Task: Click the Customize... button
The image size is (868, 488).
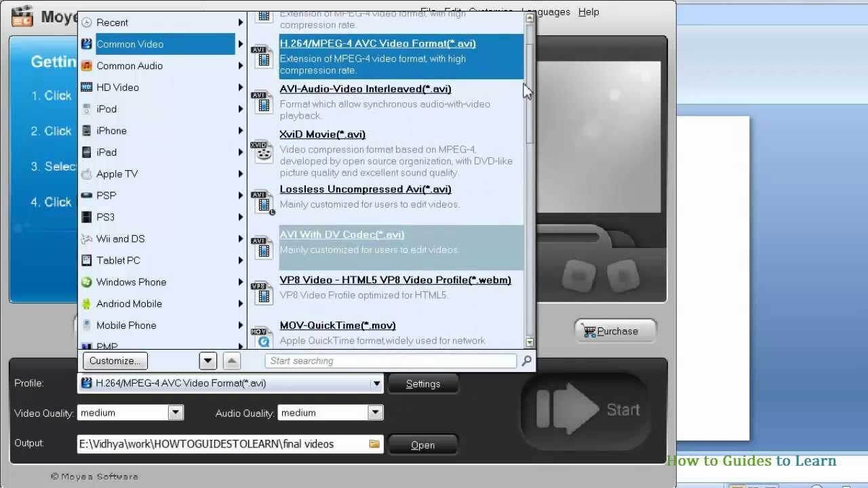Action: point(115,361)
